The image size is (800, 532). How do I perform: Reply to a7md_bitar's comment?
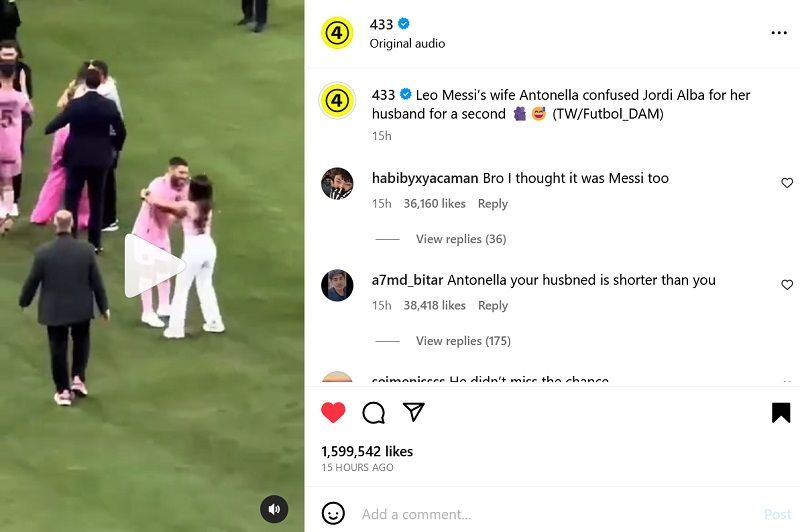pyautogui.click(x=492, y=306)
